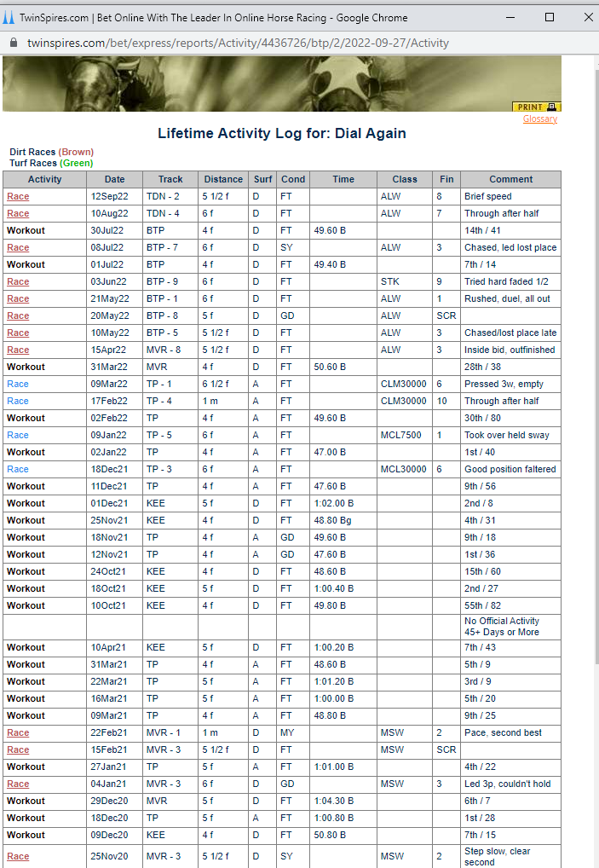
Task: Click the TwinSpires window title icon
Action: click(x=9, y=17)
